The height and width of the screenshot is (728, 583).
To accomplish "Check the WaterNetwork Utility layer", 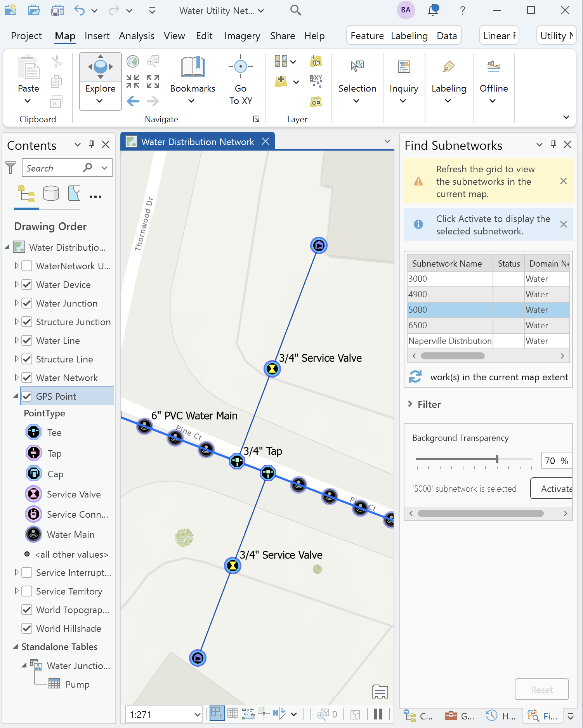I will (27, 266).
